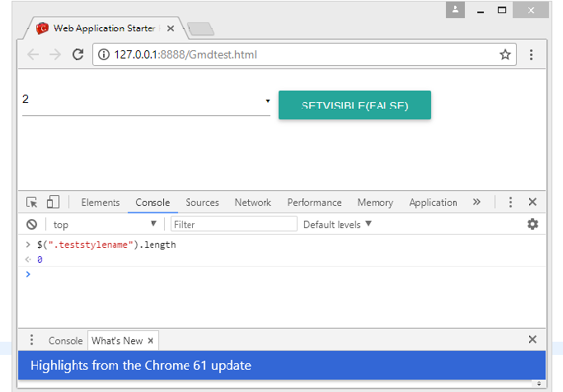Screen dimensions: 563x392
Task: Click Highlights from the Chrome 61 update
Action: pos(141,366)
